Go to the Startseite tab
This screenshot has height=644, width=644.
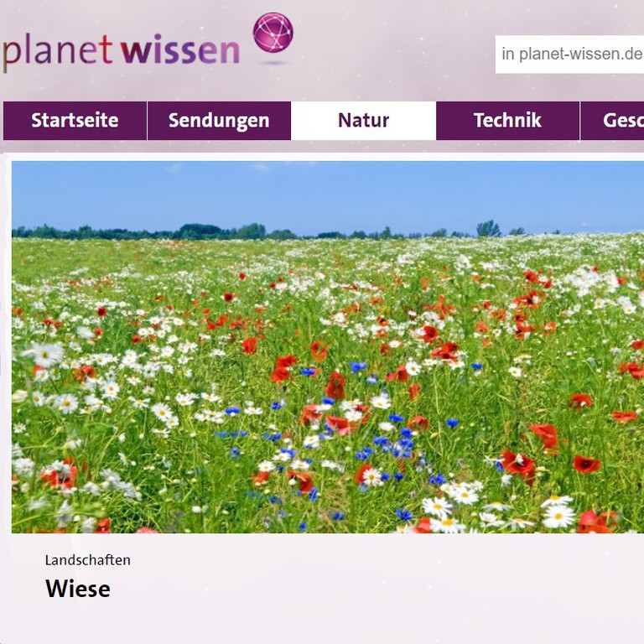click(x=75, y=121)
